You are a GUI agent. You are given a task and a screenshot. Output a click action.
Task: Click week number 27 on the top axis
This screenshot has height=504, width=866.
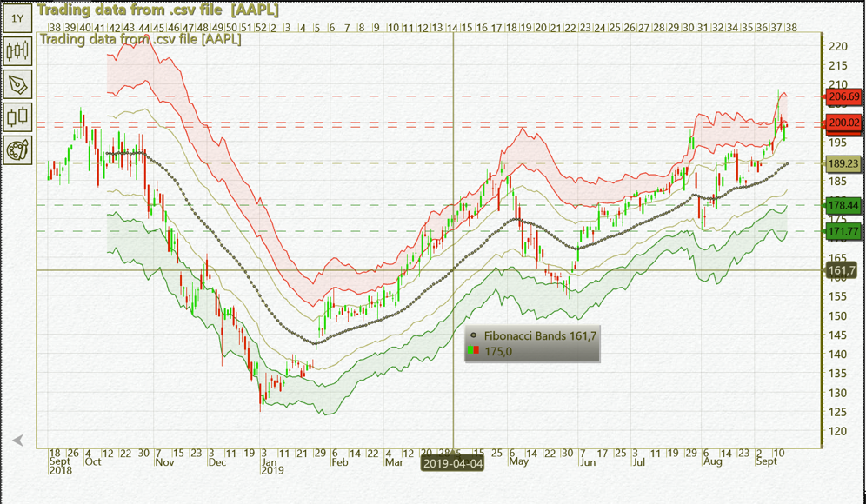coord(644,28)
